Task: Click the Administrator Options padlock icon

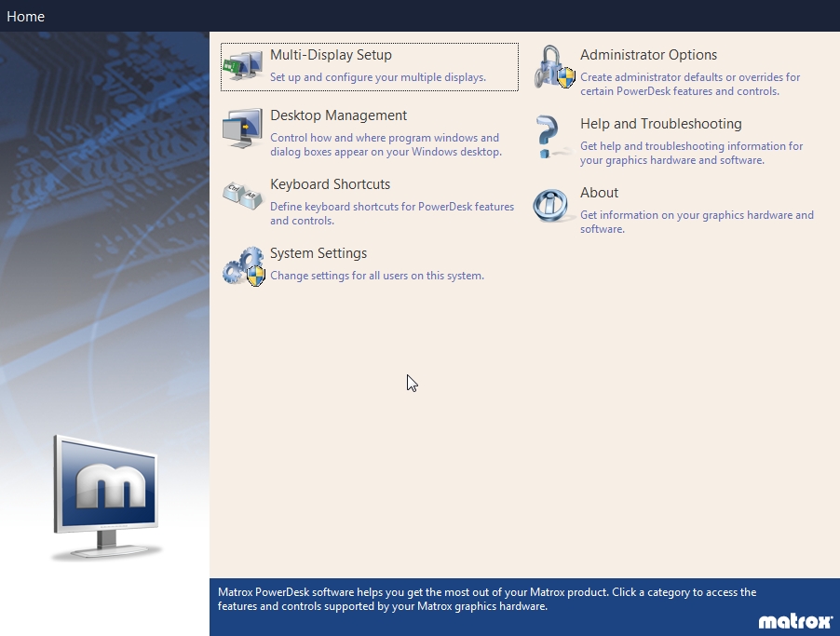Action: 554,67
